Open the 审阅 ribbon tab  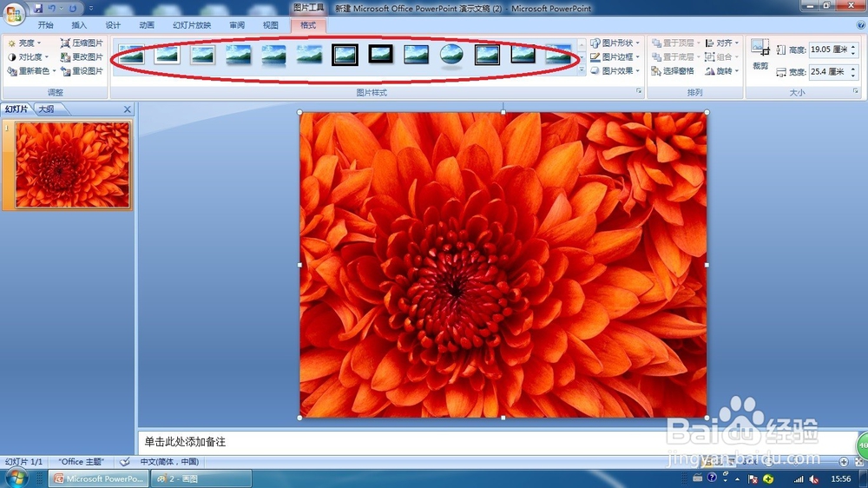(237, 25)
